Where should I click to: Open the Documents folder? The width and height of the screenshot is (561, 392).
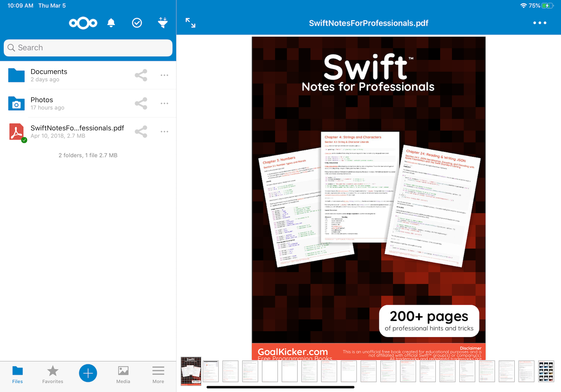pos(88,75)
